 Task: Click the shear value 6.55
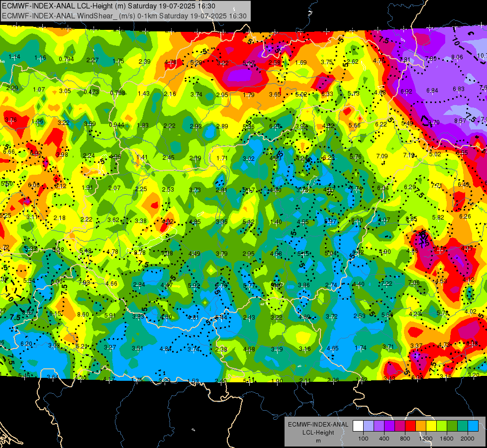coord(462,152)
